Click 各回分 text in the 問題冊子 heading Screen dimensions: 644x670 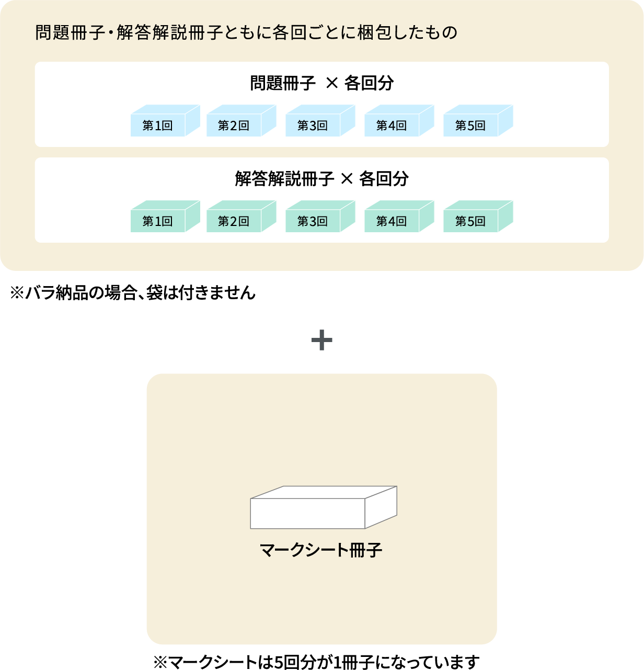(369, 83)
